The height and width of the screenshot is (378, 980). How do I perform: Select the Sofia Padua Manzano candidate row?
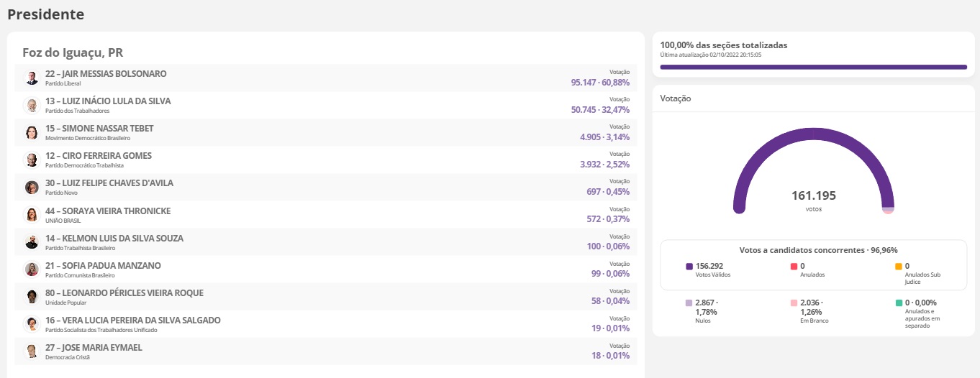[x=325, y=269]
